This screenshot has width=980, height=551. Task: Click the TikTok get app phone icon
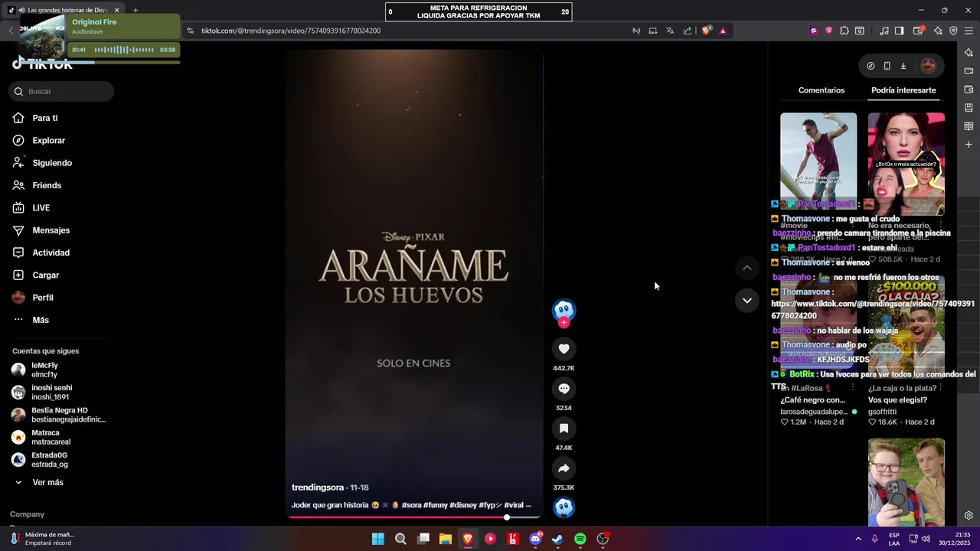(887, 66)
